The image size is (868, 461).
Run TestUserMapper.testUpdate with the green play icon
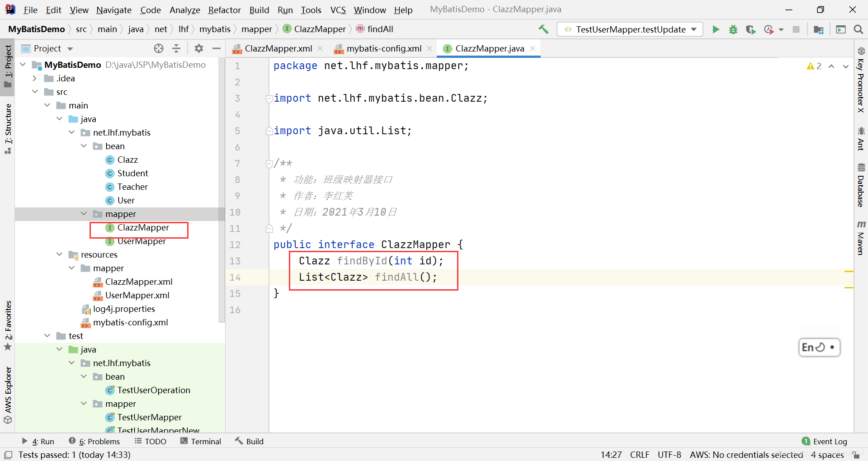716,29
